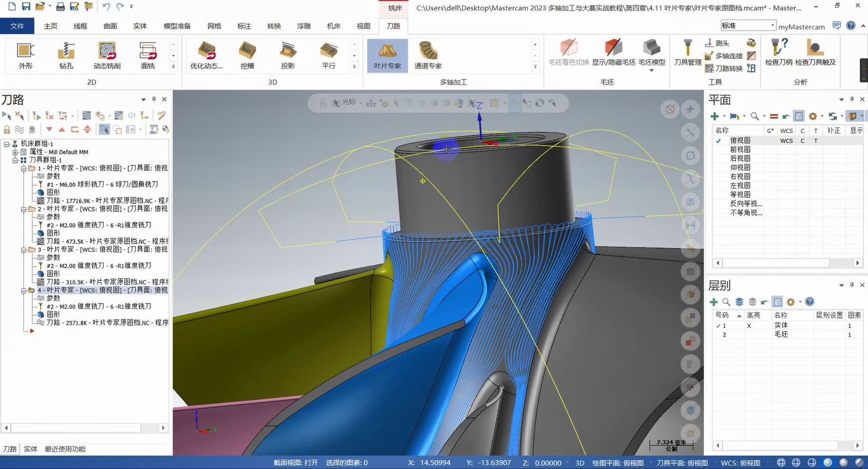This screenshot has width=868, height=469.
Task: Click the save file icon in title bar
Action: pyautogui.click(x=26, y=7)
